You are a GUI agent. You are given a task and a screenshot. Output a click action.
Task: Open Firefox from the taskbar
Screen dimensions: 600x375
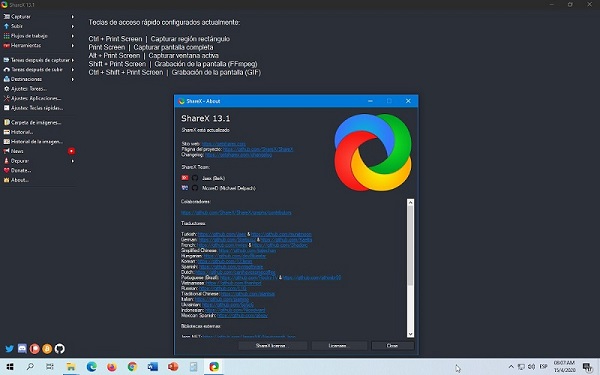click(x=112, y=367)
